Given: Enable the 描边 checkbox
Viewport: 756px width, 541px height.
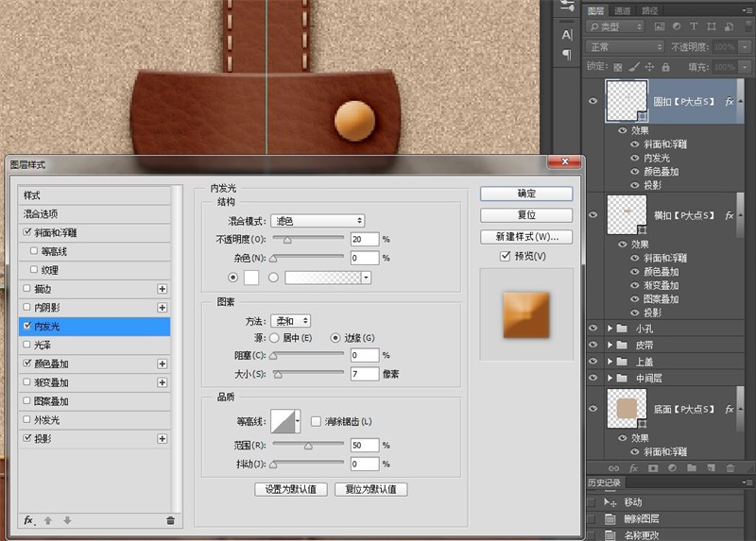Looking at the screenshot, I should (27, 288).
